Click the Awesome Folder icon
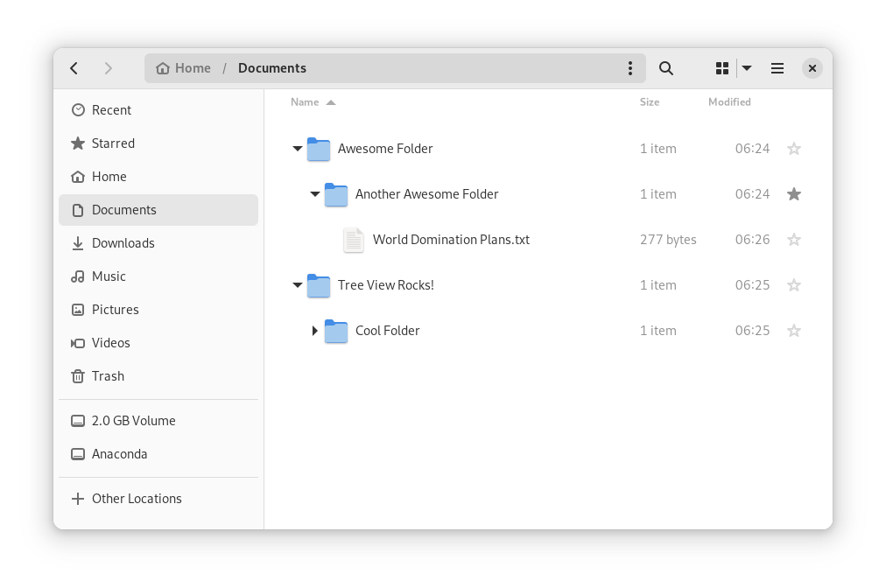Screen dimensions: 886x588 click(319, 149)
